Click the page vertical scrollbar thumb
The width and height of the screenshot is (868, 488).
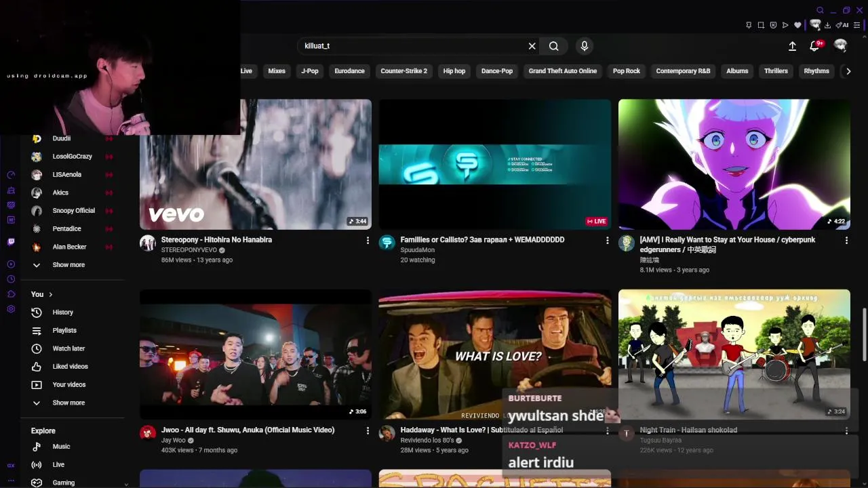(x=864, y=335)
